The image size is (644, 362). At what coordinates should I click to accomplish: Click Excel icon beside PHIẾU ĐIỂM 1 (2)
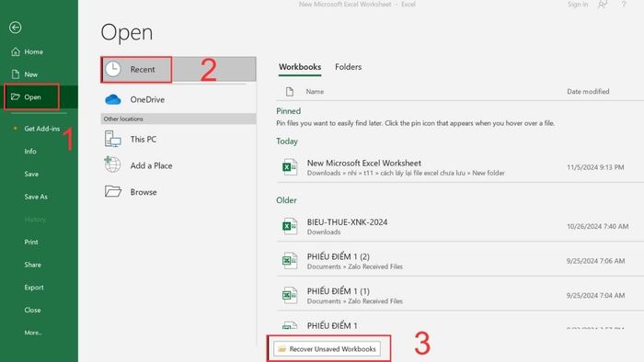290,261
